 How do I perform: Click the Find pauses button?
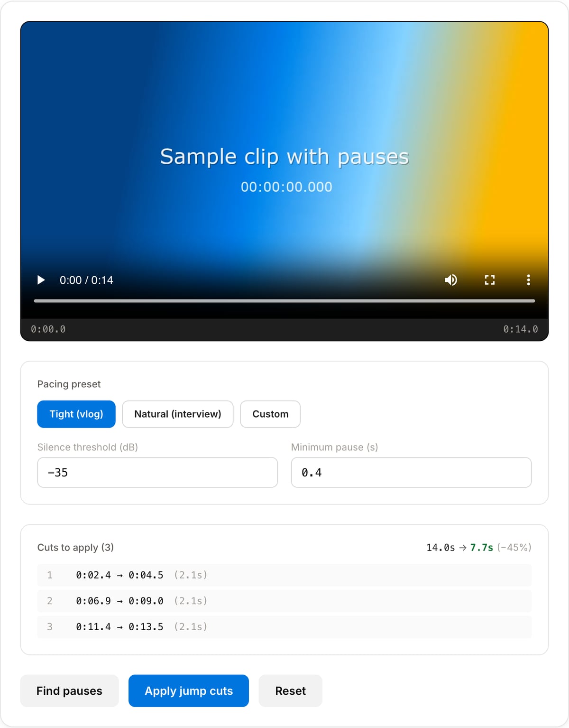point(69,691)
